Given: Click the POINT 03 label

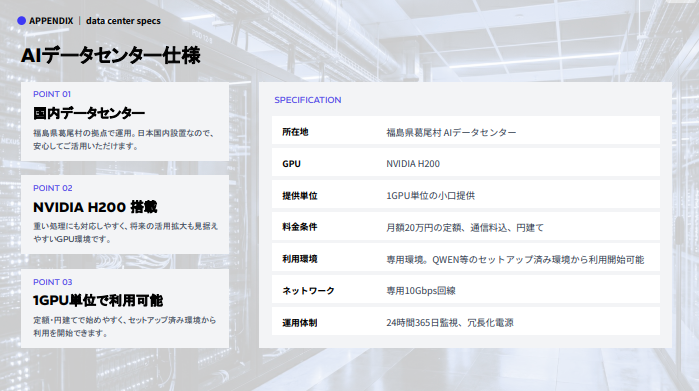Looking at the screenshot, I should 53,282.
